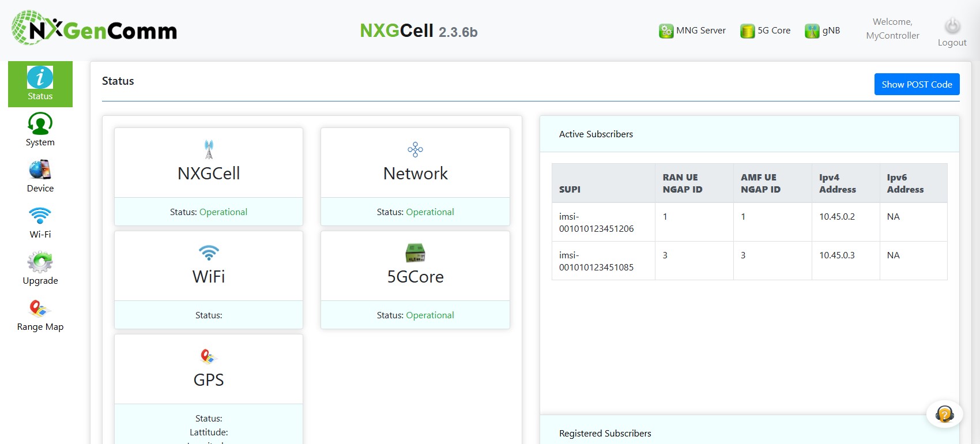This screenshot has height=444, width=980.
Task: Click the 5G Core label
Action: [x=774, y=31]
